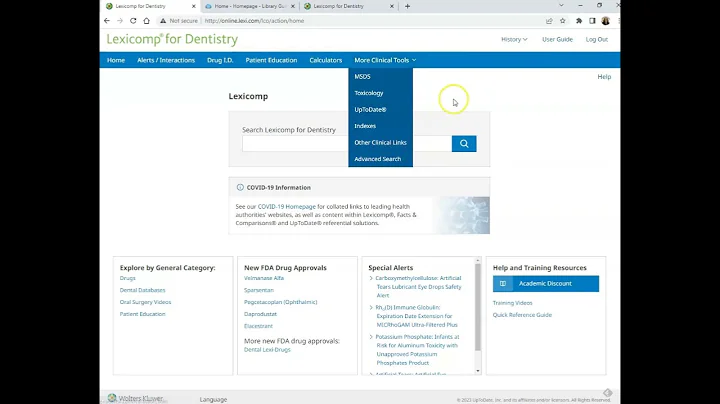Open the Sparsentan drug link

[259, 290]
